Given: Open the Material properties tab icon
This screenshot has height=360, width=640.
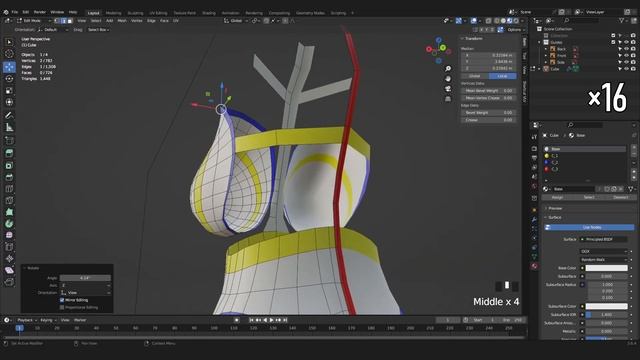Looking at the screenshot, I should pyautogui.click(x=534, y=266).
